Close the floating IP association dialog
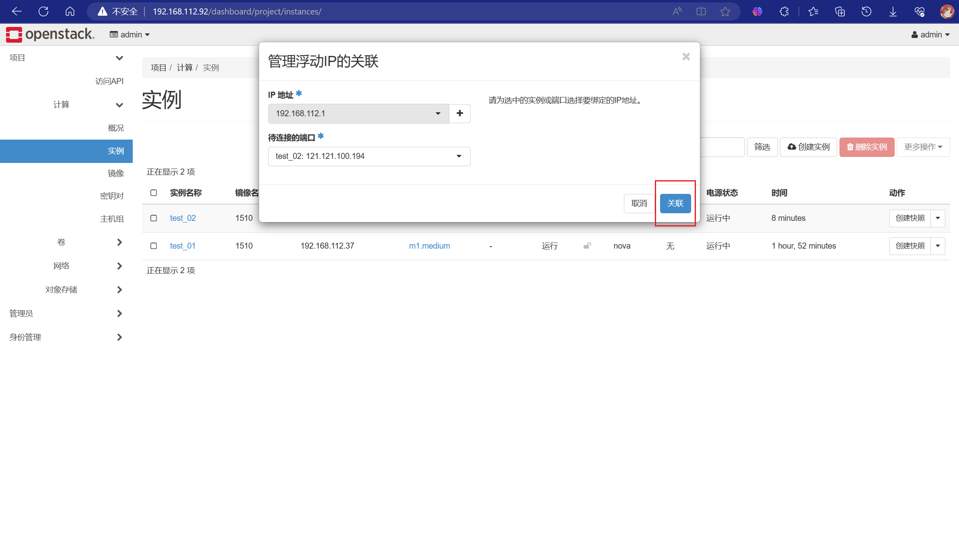The height and width of the screenshot is (560, 959). [686, 57]
